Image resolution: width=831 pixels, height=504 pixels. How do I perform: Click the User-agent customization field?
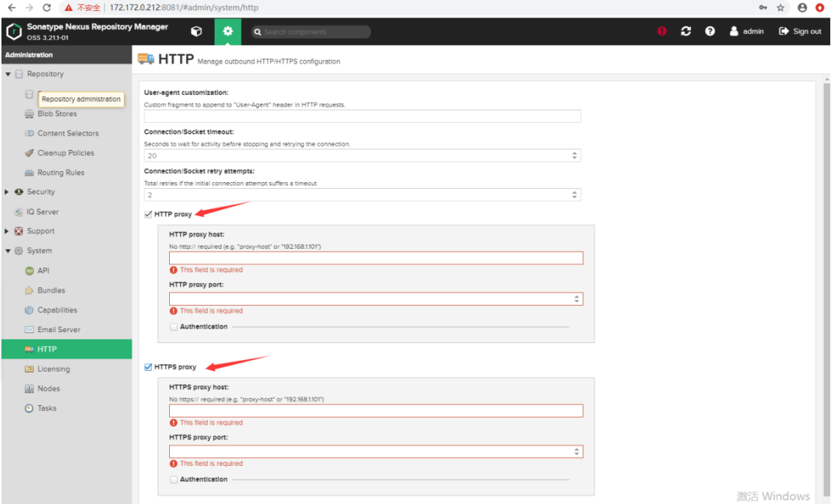click(x=362, y=116)
